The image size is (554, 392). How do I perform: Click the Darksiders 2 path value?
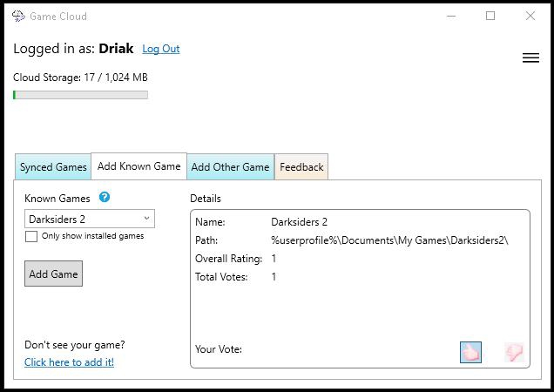tap(389, 240)
